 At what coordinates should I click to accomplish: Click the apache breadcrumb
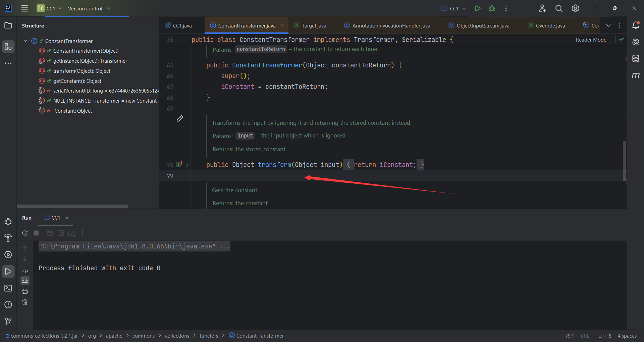pyautogui.click(x=114, y=336)
